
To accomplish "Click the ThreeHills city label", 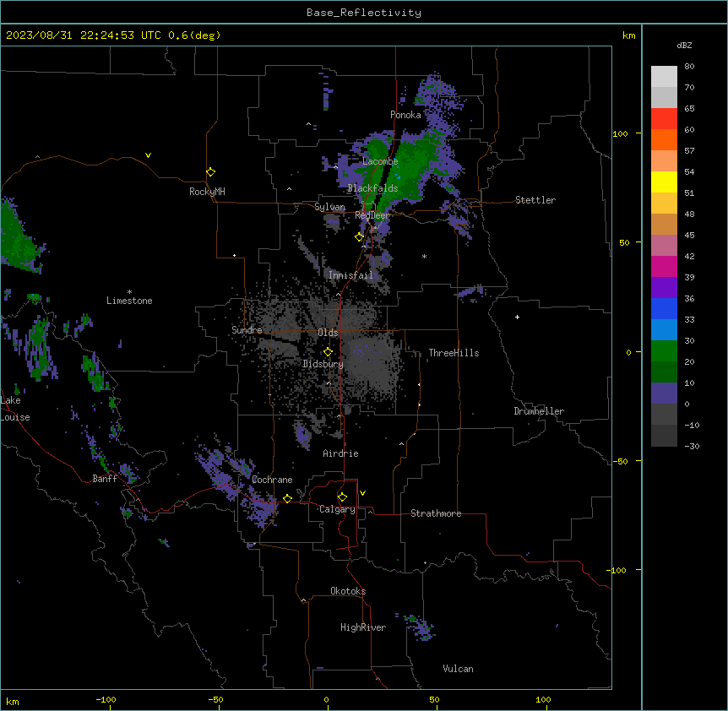I will [x=454, y=353].
